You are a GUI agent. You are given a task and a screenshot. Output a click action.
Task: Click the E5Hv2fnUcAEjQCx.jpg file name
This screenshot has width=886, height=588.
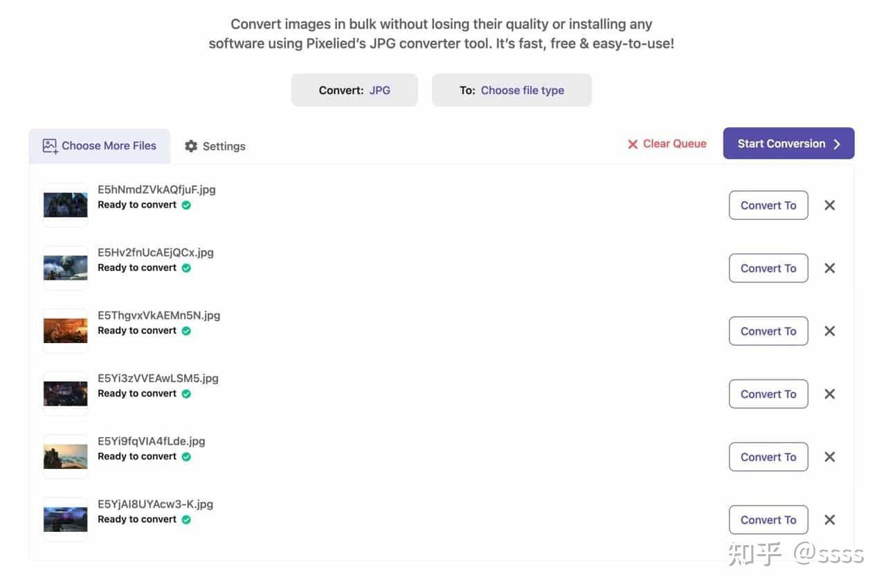point(156,252)
